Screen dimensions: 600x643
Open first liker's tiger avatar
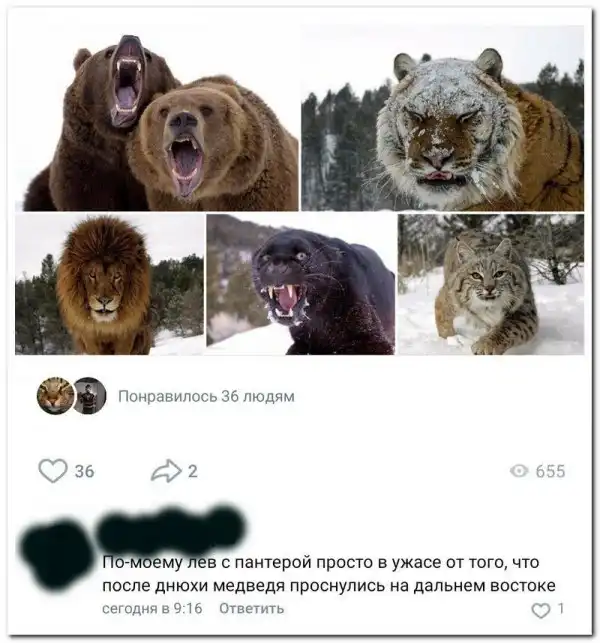click(x=55, y=396)
